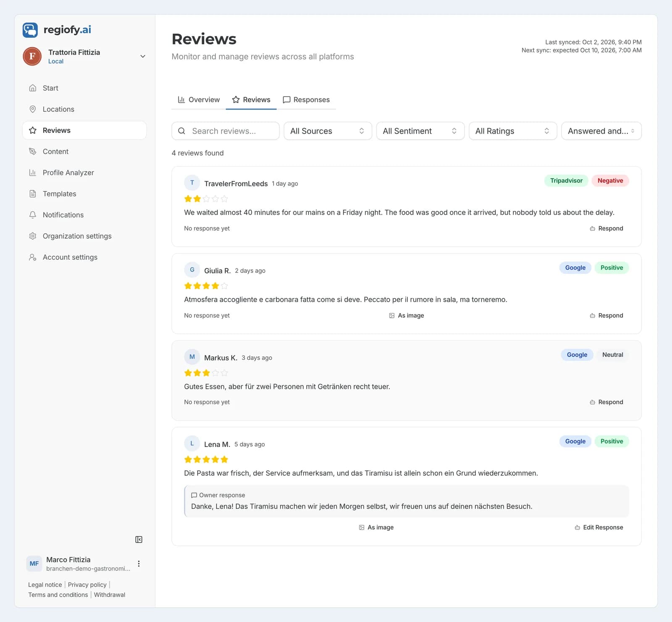Respond to Giulia R. review
Viewport: 672px width, 622px height.
point(606,316)
